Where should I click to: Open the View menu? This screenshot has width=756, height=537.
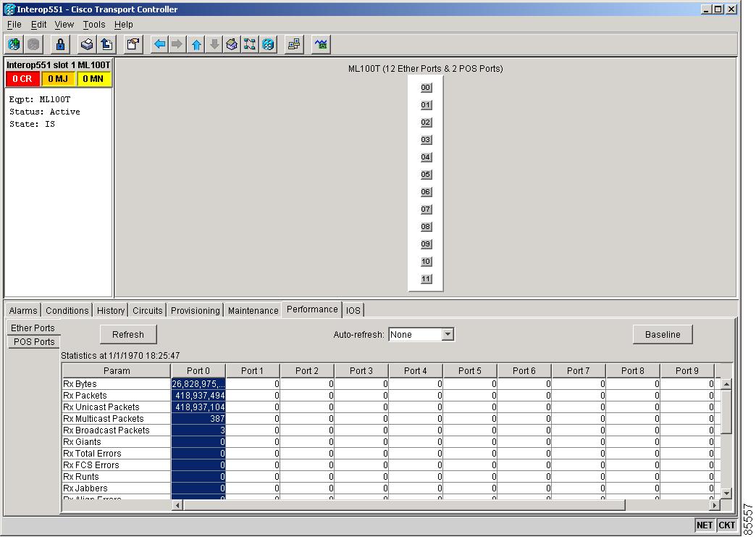tap(64, 24)
